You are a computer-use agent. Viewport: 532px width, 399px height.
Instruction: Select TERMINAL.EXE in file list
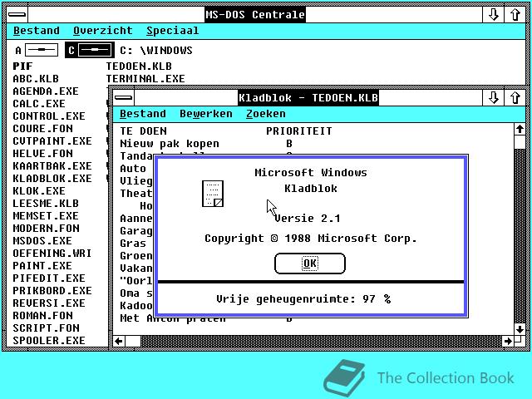tap(145, 79)
